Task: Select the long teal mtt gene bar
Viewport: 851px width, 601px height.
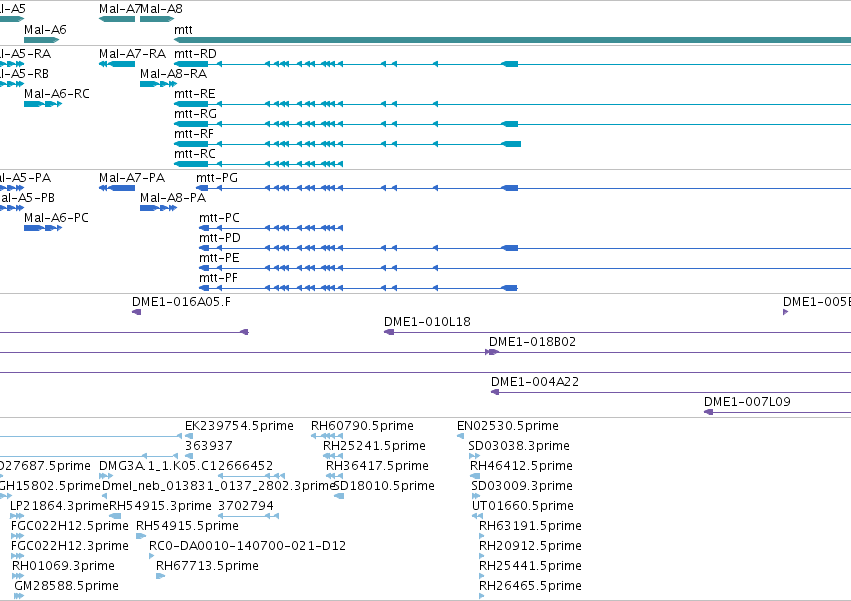Action: click(512, 40)
